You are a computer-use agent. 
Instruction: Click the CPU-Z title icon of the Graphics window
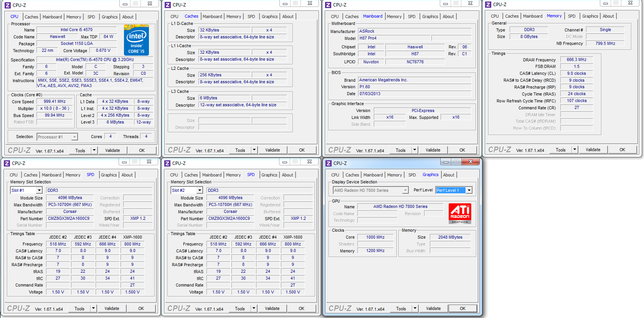[x=329, y=163]
